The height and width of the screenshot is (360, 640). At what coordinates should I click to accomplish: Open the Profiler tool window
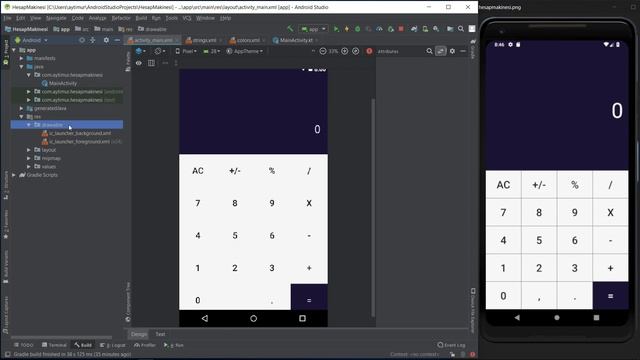coord(144,345)
